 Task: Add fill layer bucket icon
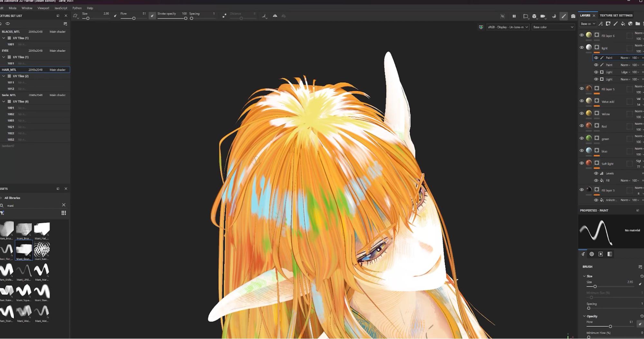click(623, 24)
